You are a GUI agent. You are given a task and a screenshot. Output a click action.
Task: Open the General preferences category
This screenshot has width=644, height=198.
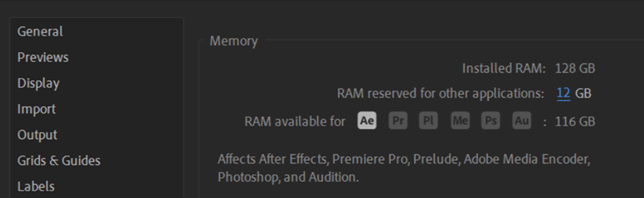point(40,32)
